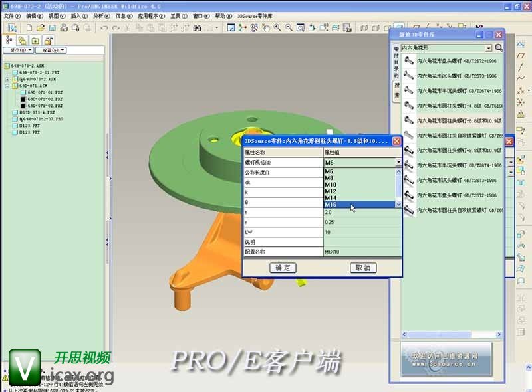Choose M8 from the size list
This screenshot has height=392, width=532.
[360, 178]
